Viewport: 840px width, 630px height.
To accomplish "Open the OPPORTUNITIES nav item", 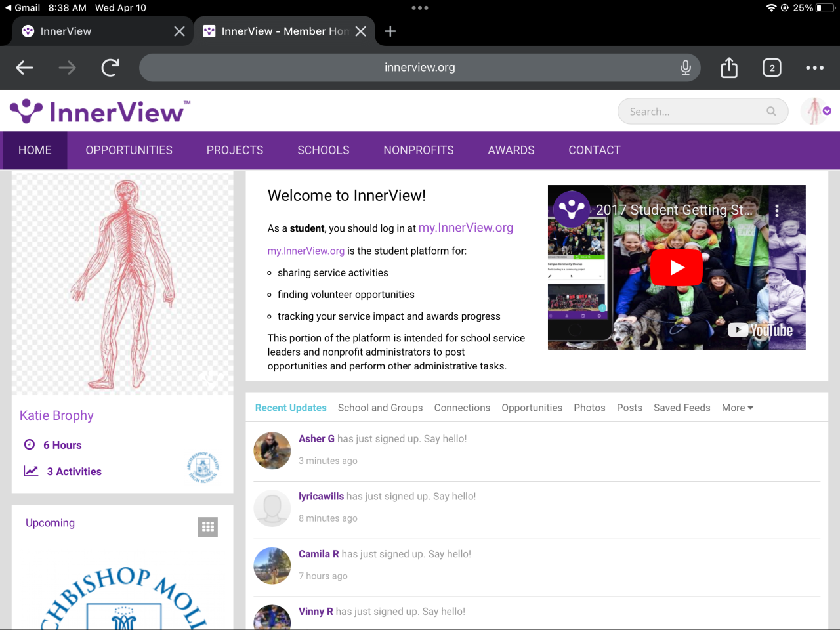I will pos(129,150).
